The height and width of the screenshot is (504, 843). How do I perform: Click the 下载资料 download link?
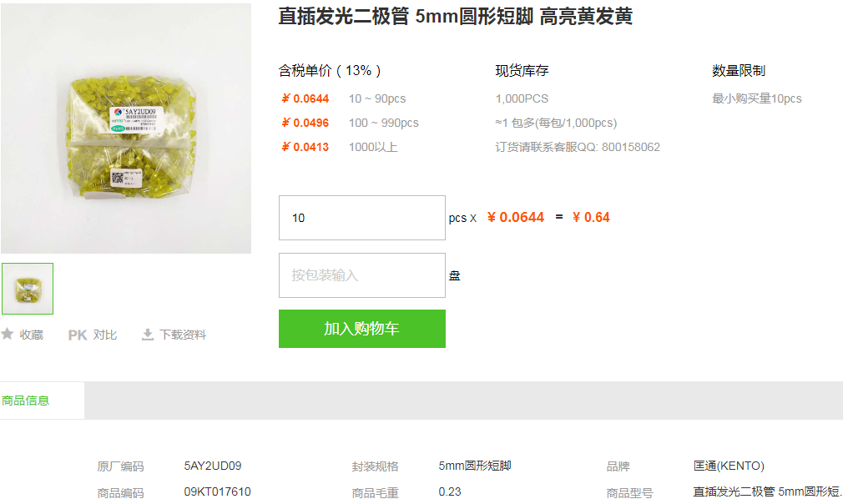point(183,335)
